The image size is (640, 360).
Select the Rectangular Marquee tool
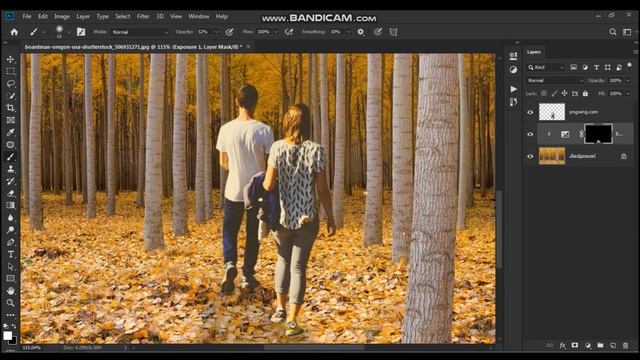[11, 71]
